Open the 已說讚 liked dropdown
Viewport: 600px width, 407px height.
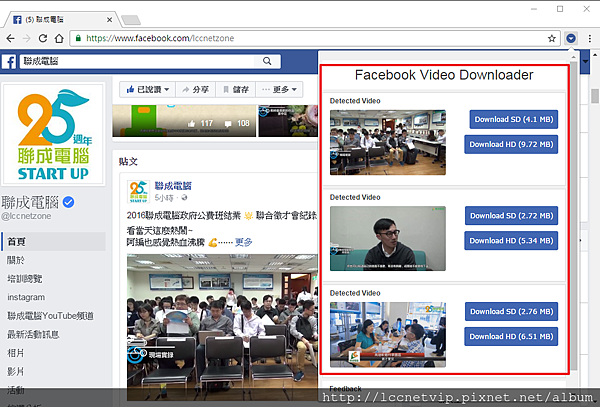(x=147, y=90)
